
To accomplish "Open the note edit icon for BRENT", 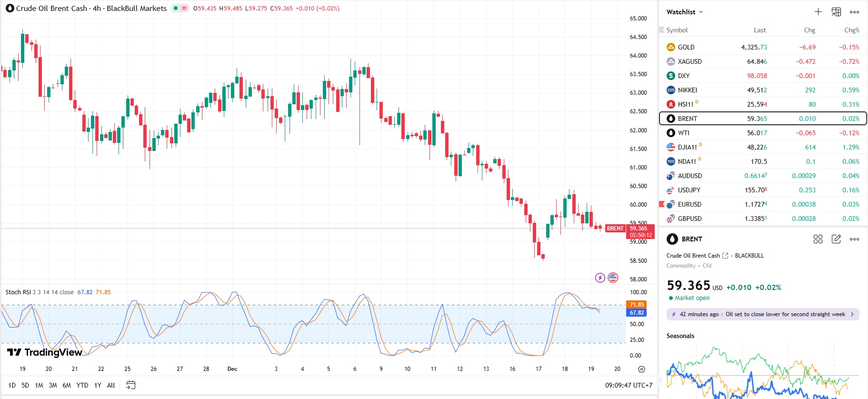I will [836, 239].
